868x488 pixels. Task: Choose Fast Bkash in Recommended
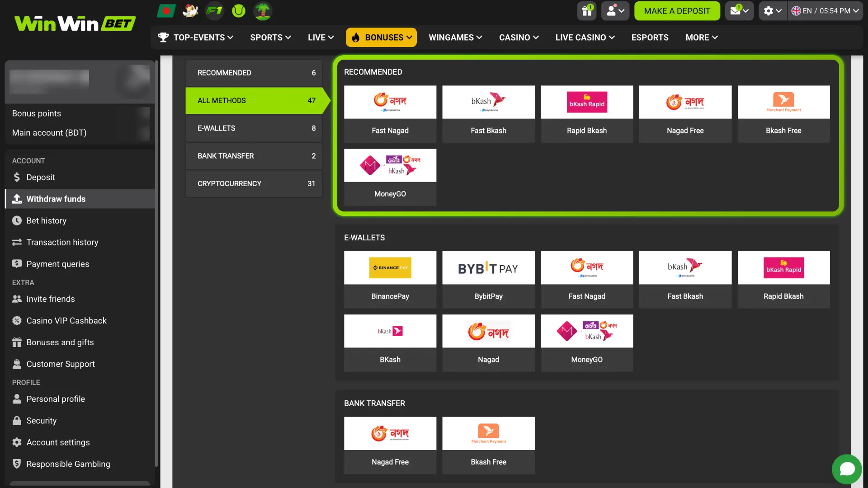pyautogui.click(x=488, y=114)
